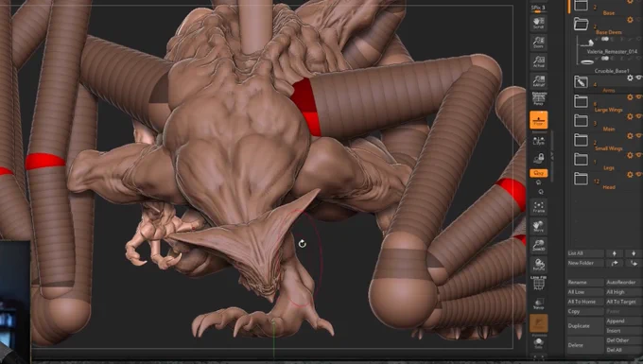Click the Append button
The image size is (643, 364).
(x=624, y=321)
